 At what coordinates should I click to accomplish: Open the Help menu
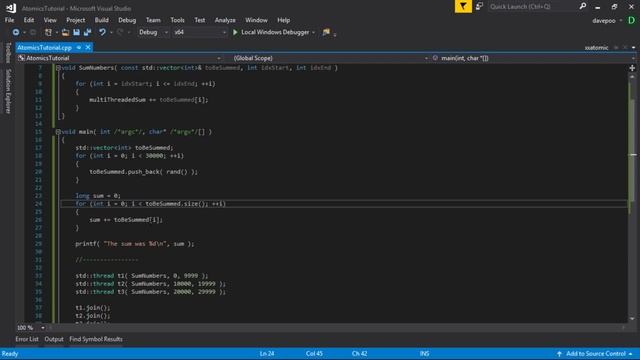tap(283, 20)
